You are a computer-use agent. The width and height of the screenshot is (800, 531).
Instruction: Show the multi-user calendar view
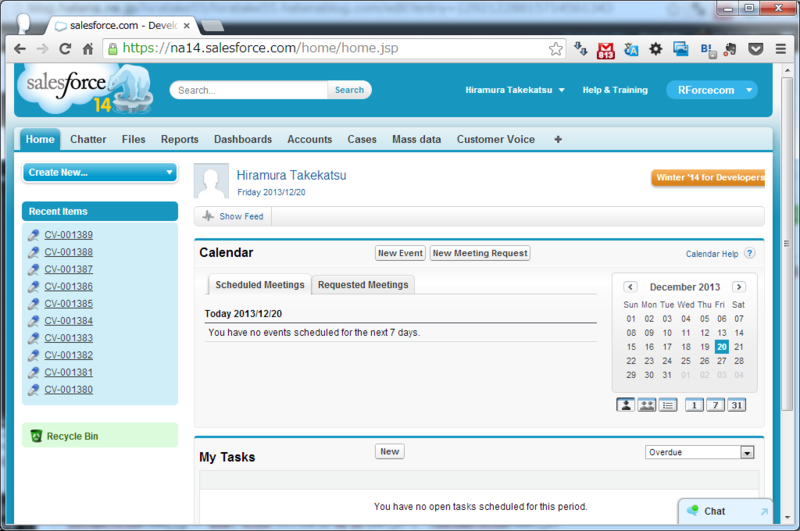tap(647, 405)
